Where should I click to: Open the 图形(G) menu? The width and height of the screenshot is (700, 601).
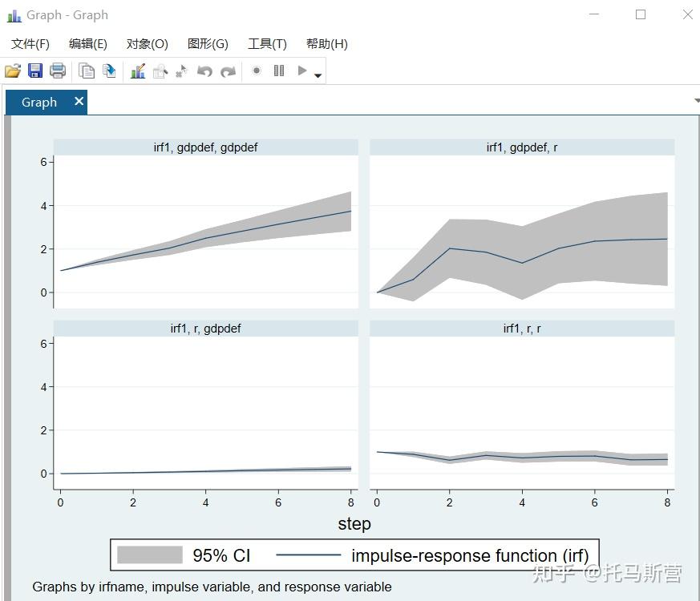[x=208, y=44]
